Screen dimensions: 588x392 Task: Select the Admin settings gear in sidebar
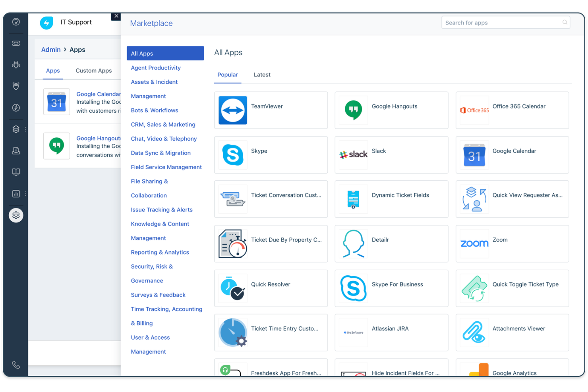pyautogui.click(x=16, y=215)
